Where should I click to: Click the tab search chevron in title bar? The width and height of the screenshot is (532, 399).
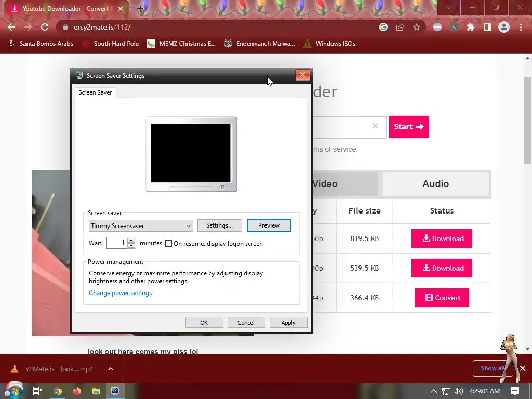[448, 7]
